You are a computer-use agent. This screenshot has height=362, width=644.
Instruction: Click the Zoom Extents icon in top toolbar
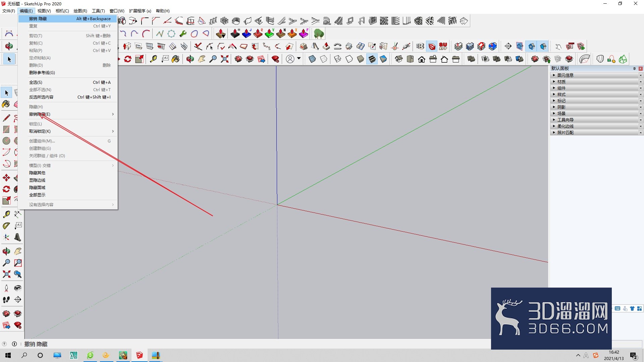[224, 59]
